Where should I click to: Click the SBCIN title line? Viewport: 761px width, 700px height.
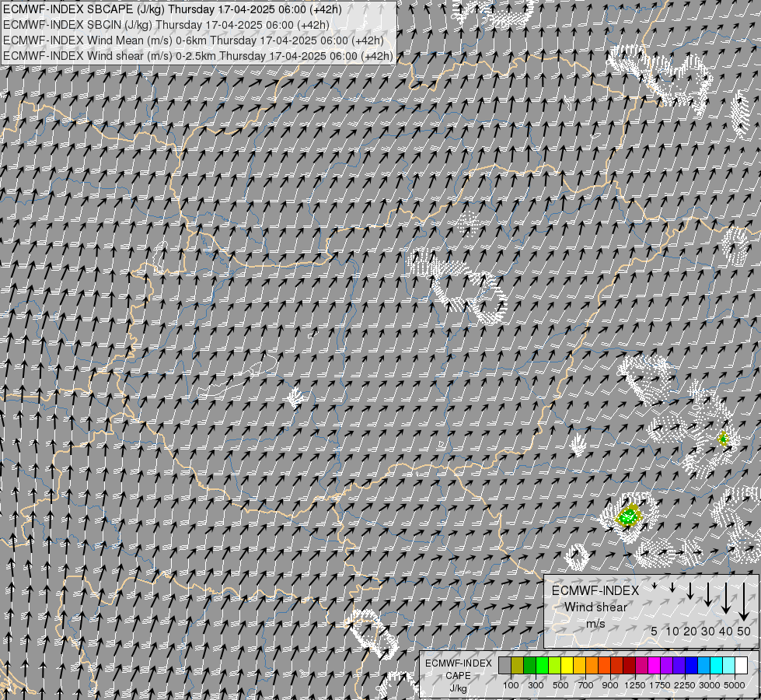[166, 25]
